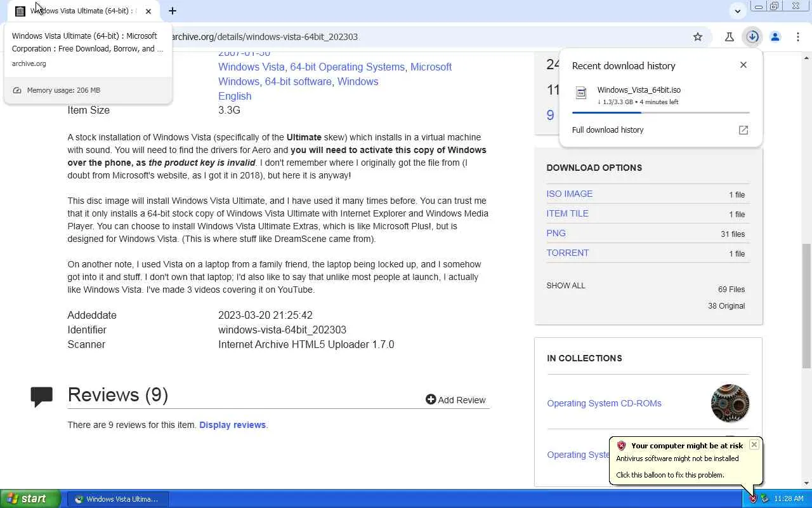The width and height of the screenshot is (812, 508).
Task: Close the Recent download history popup
Action: 743,65
